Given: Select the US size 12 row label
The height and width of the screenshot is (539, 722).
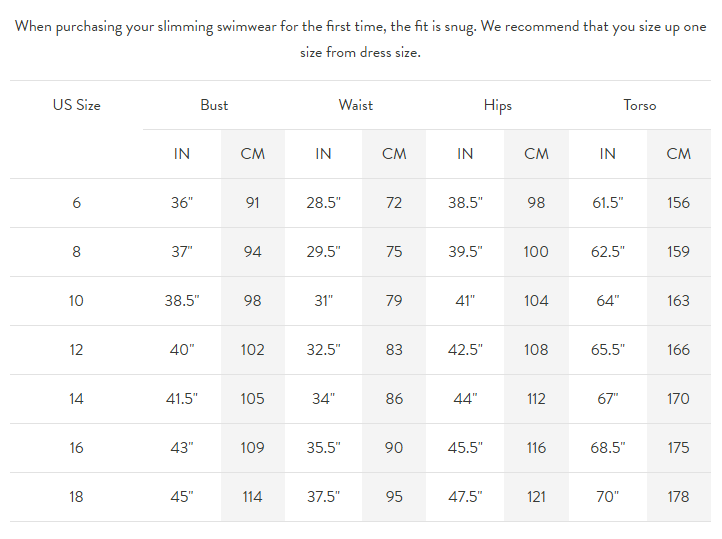Looking at the screenshot, I should click(77, 350).
